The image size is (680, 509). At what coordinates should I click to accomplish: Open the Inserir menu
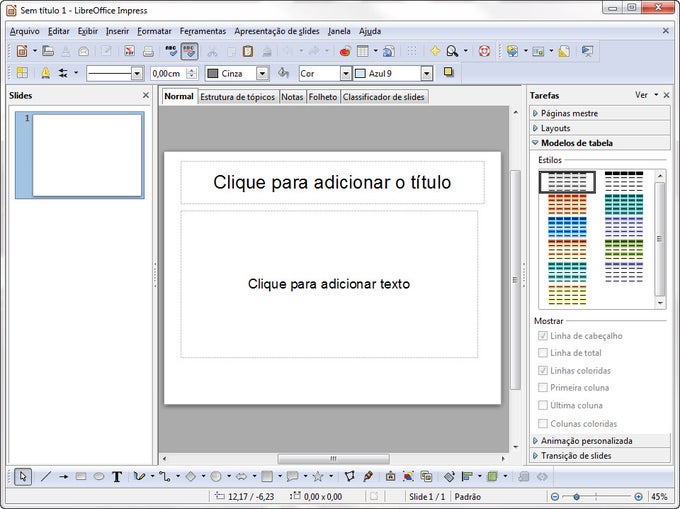point(118,31)
